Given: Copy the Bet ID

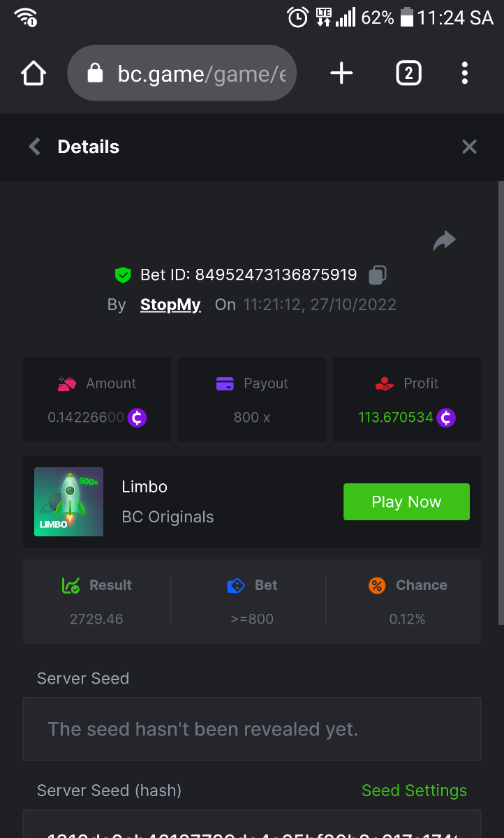Looking at the screenshot, I should [x=378, y=275].
